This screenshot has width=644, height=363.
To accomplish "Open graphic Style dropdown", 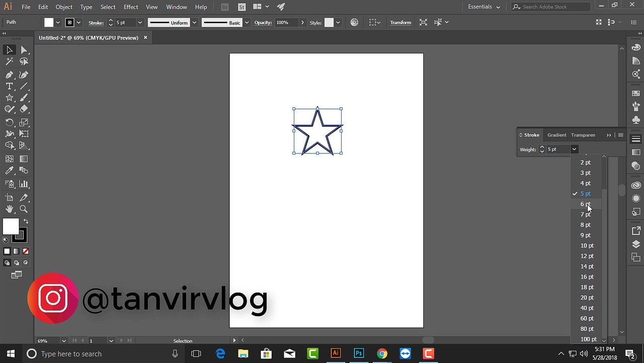I will coord(338,23).
